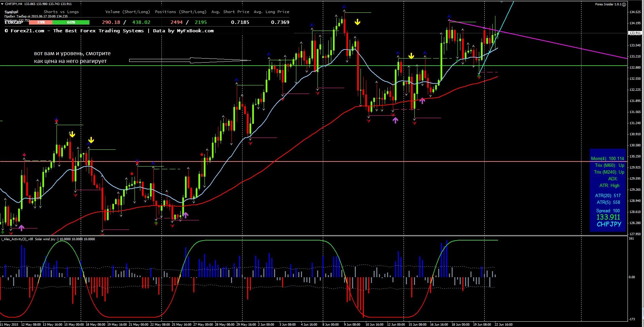Click the EURGBP symbol label
Screen dimensions: 644x327
click(14, 22)
